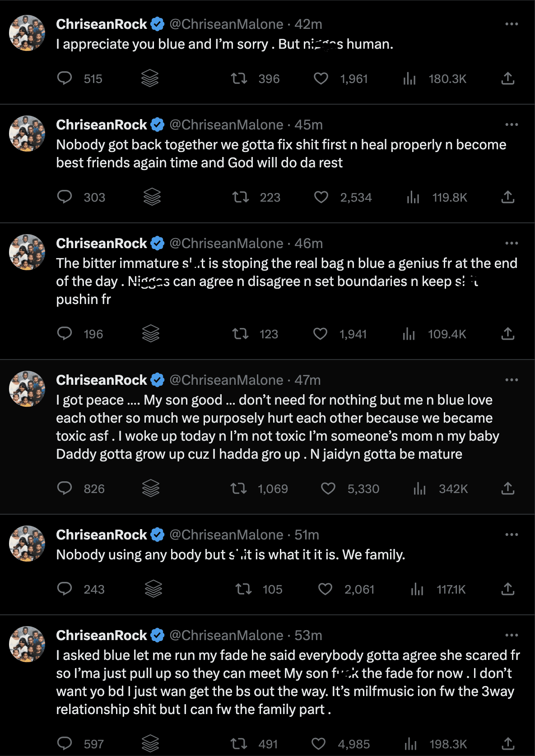This screenshot has width=535, height=756.
Task: Open the 45m timestamp link
Action: coord(308,125)
